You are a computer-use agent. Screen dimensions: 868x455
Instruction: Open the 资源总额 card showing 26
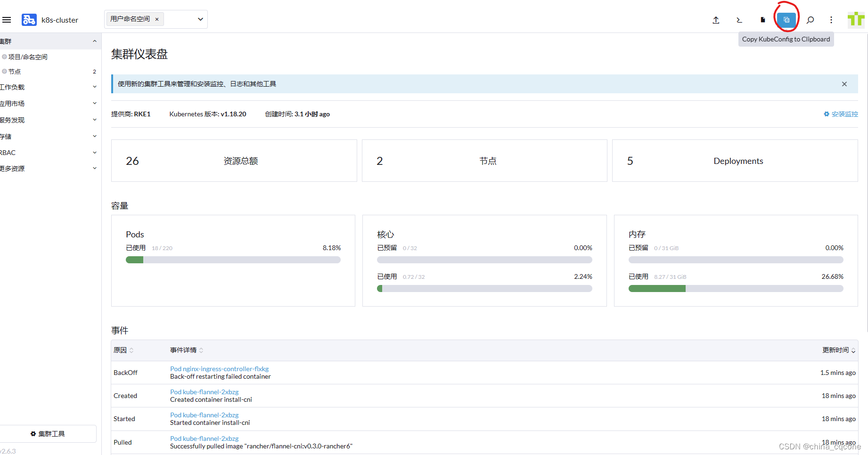234,161
